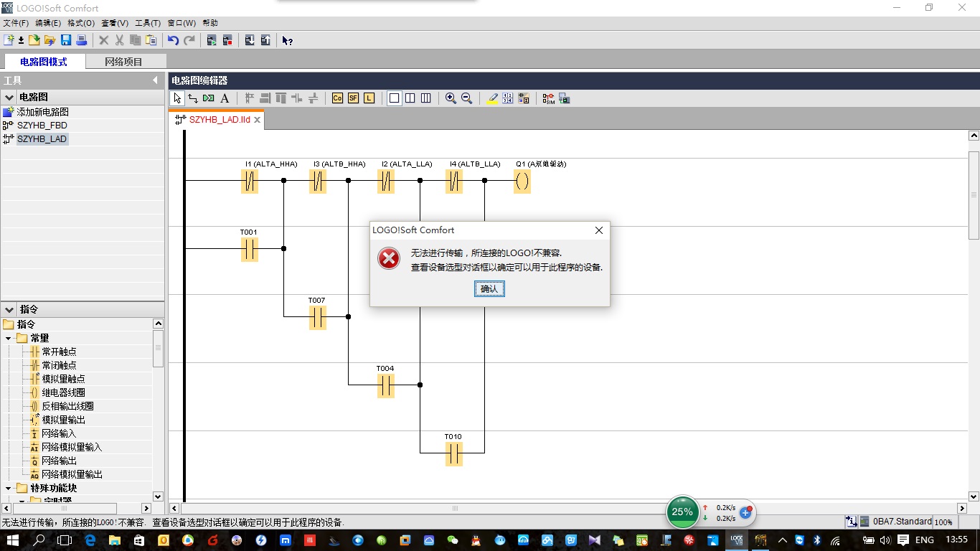Open the L block list
Viewport: 980px width, 551px height.
point(369,98)
